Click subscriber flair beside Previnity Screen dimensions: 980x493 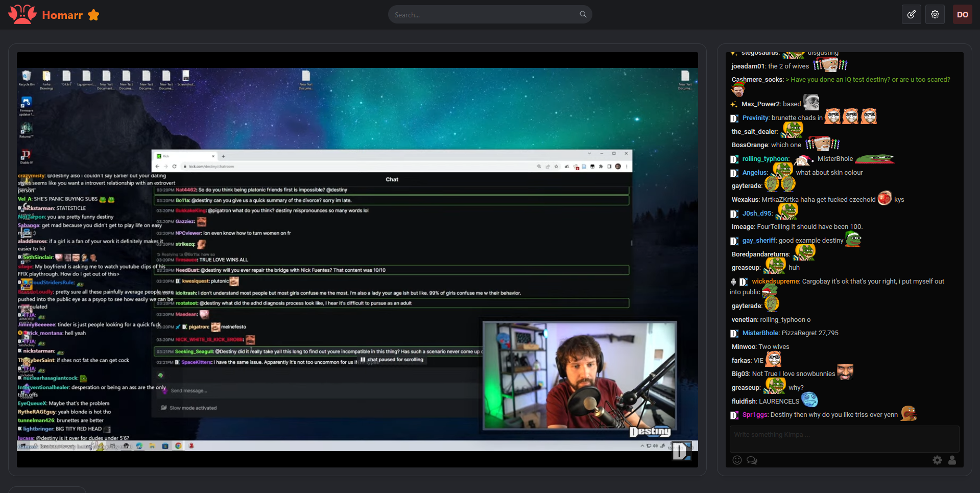[734, 119]
